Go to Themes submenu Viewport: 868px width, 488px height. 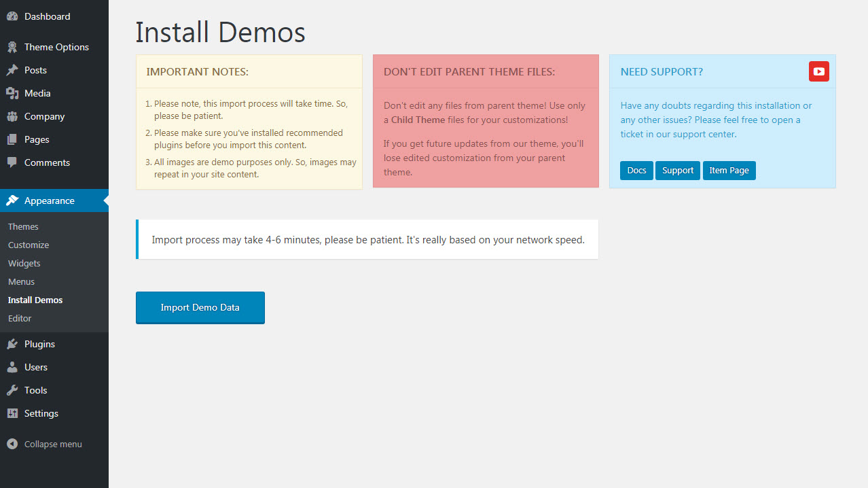click(x=23, y=226)
